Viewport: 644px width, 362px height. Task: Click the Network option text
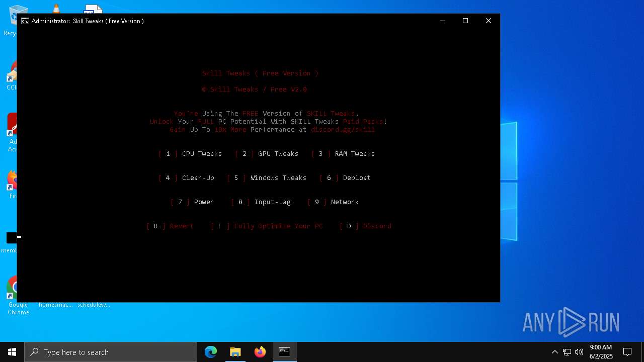pos(345,202)
